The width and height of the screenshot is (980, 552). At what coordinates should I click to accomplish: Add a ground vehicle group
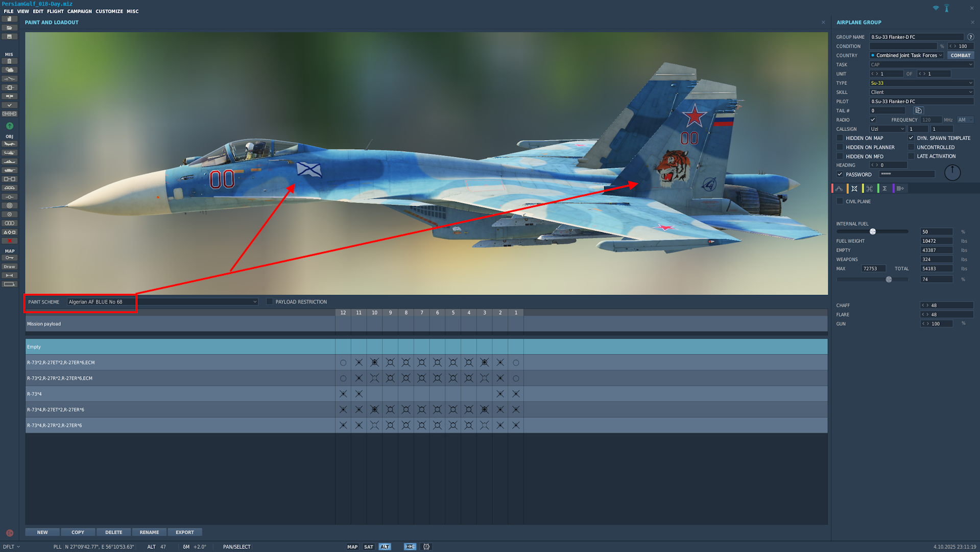point(9,170)
